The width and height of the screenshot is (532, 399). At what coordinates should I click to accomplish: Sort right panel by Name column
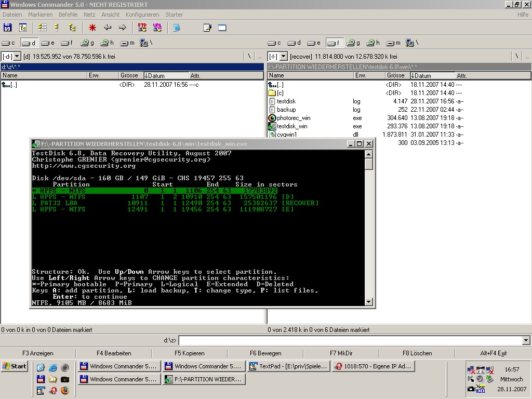pyautogui.click(x=311, y=76)
